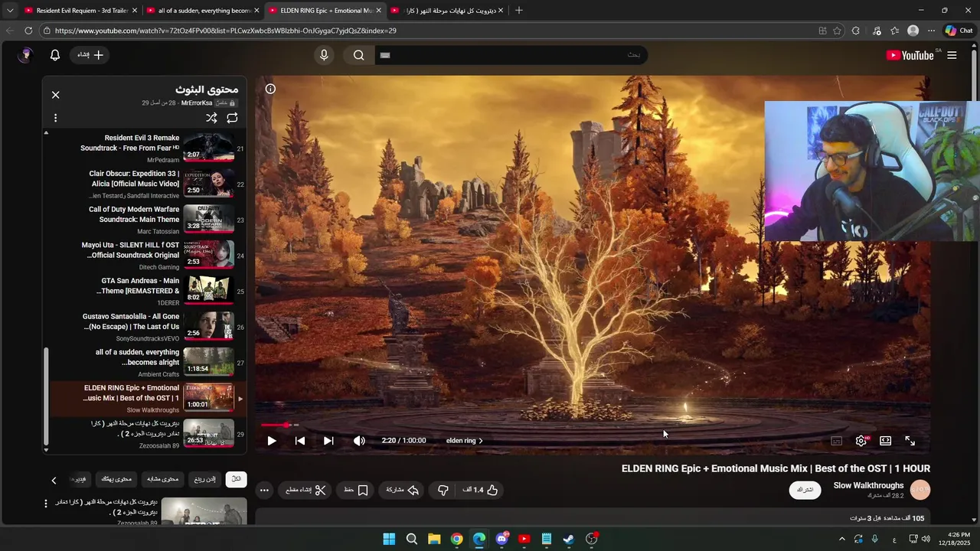Play Call of Duty Modern Warfare Main Theme
Image resolution: width=980 pixels, height=551 pixels.
coord(145,220)
